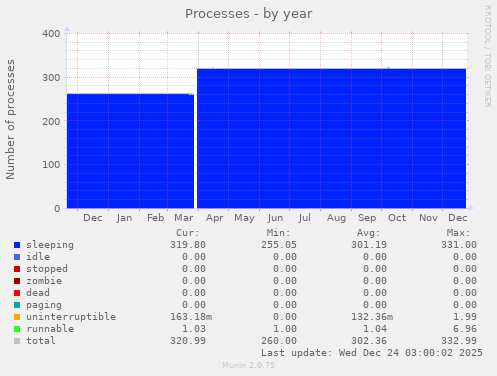Screen dimensions: 497x376
Task: Click the zombie legend color swatch
Action: (x=17, y=281)
